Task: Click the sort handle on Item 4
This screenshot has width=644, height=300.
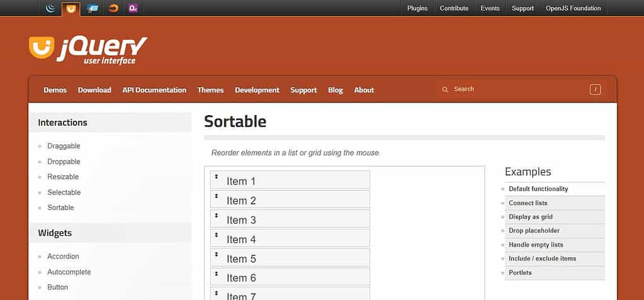Action: 217,235
